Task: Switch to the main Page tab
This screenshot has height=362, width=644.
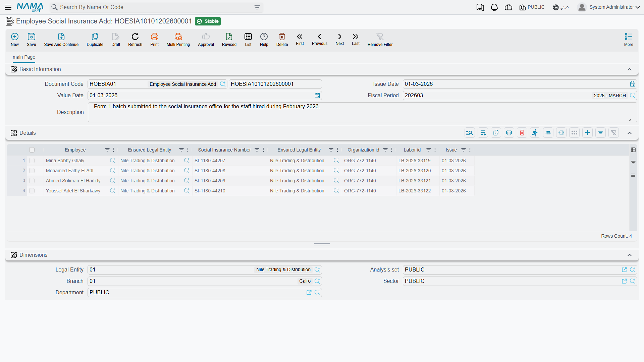Action: click(24, 57)
